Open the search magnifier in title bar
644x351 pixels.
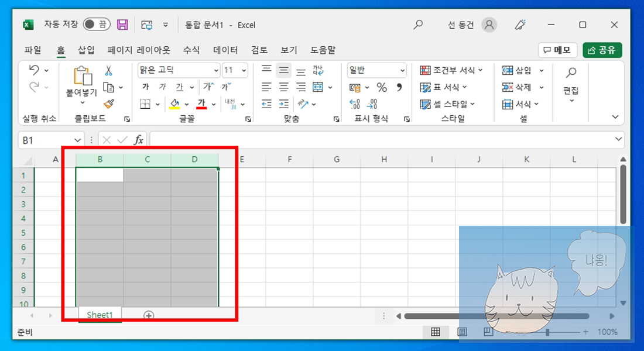click(418, 25)
